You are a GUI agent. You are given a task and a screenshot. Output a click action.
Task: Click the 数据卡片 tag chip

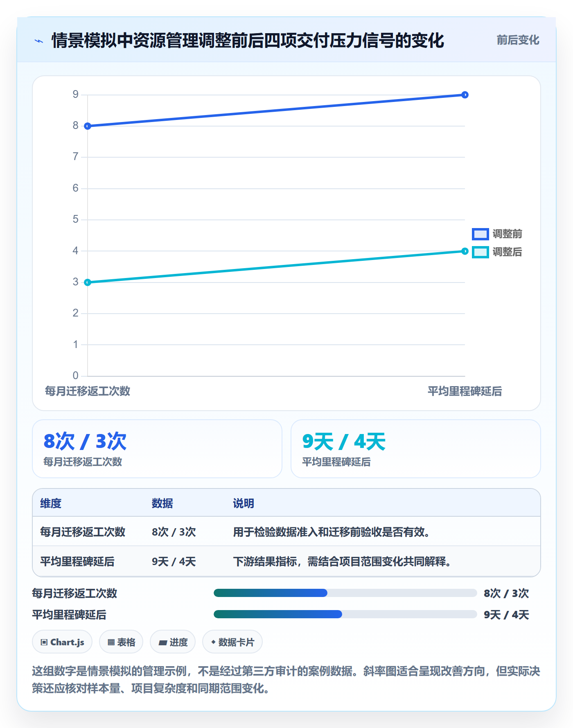point(232,642)
